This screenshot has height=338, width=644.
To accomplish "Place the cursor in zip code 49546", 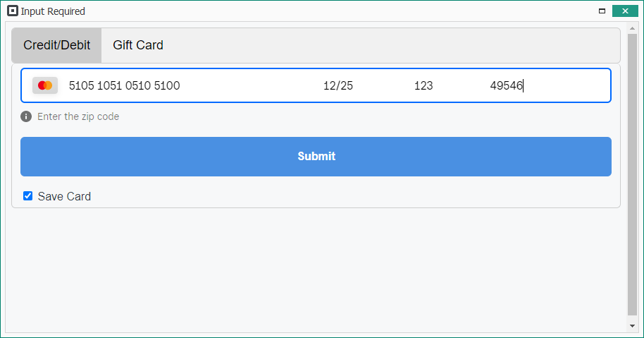I will pos(506,86).
